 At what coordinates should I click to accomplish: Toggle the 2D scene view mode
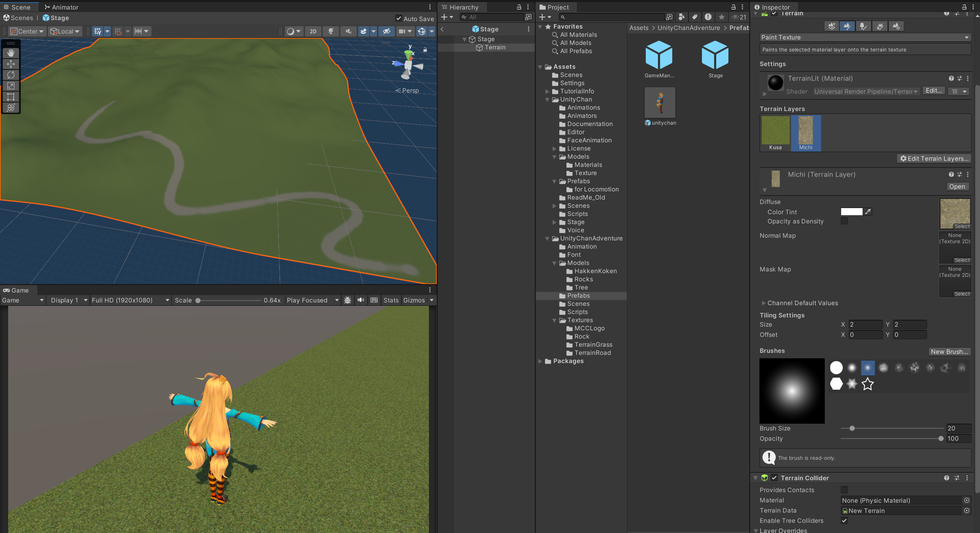coord(313,31)
